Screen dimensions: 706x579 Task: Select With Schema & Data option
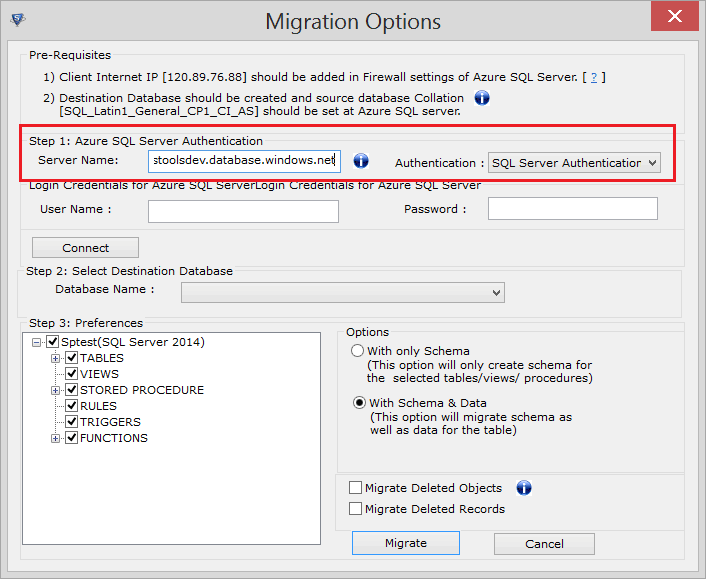pyautogui.click(x=359, y=403)
